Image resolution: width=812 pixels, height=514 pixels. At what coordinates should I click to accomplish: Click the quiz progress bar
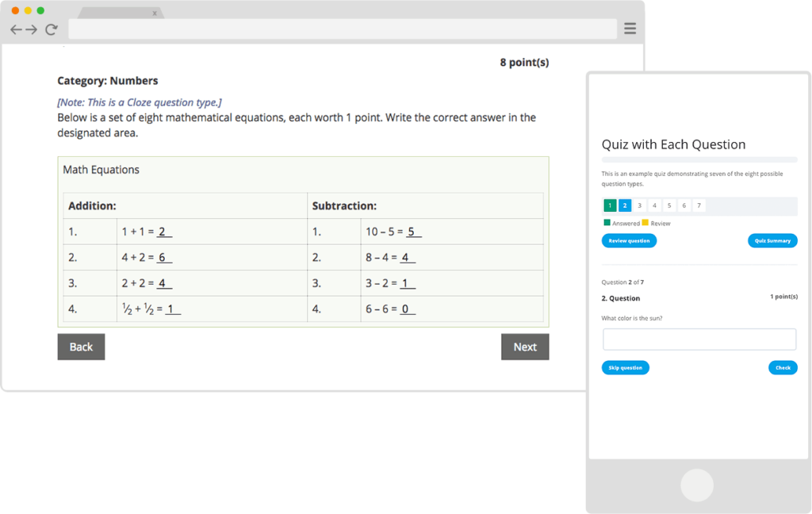pos(699,160)
